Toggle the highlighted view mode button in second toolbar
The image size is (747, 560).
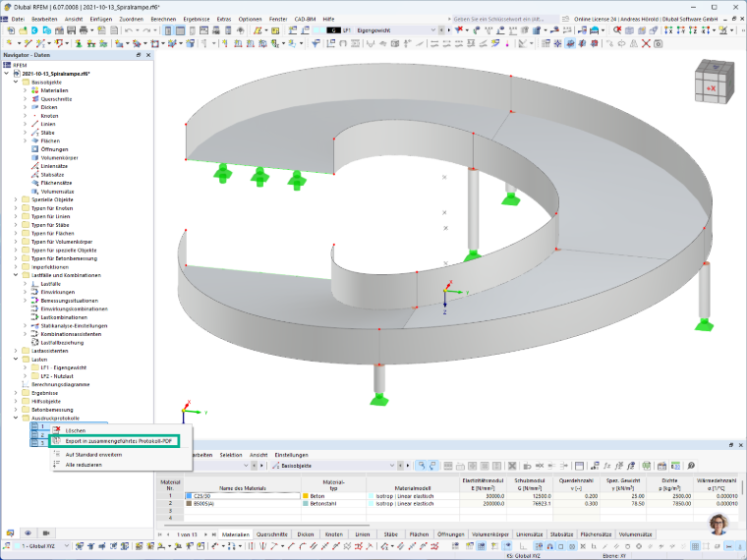[x=570, y=43]
